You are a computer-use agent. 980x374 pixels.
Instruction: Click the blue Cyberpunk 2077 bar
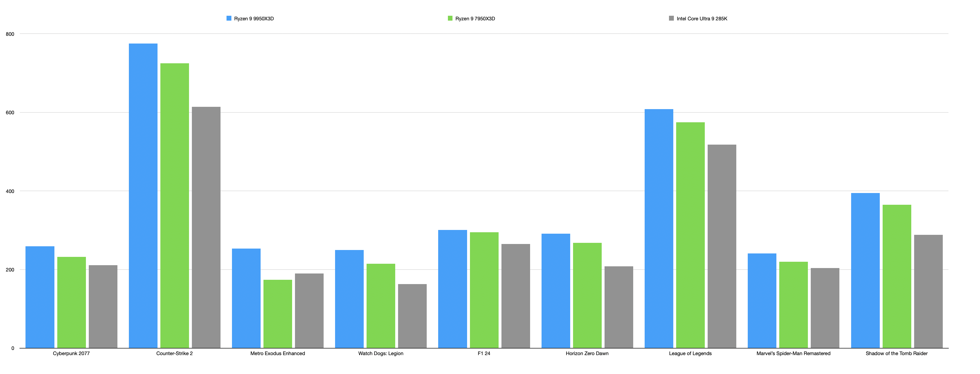[40, 297]
